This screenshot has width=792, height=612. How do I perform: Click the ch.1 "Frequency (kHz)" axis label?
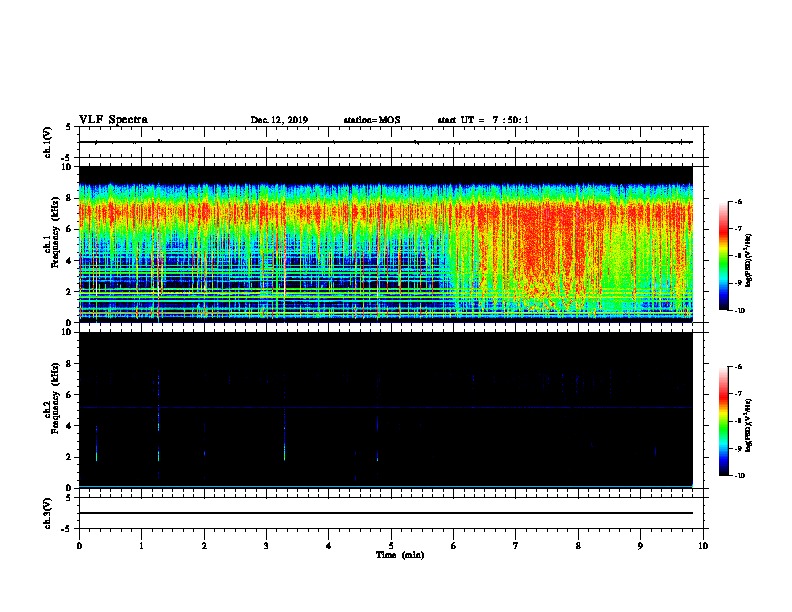56,230
